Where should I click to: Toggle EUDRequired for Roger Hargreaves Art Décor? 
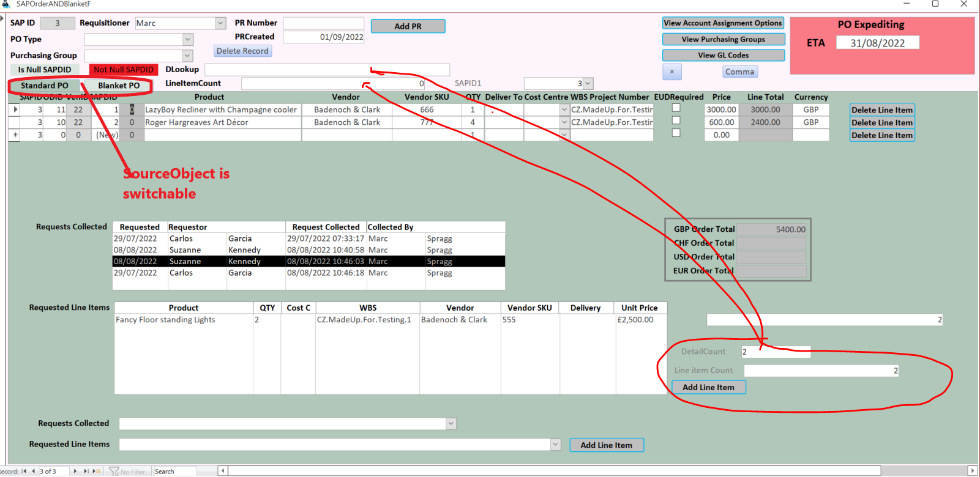(676, 120)
